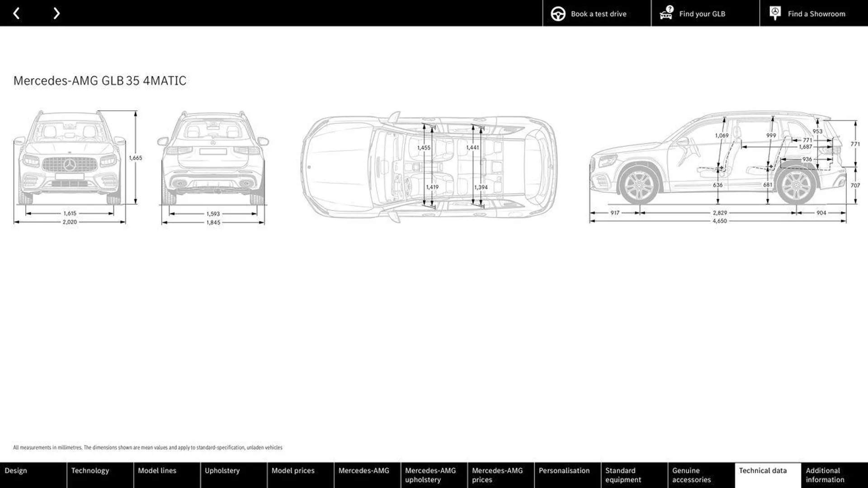
Task: Select the Mercedes-AMG prices tab
Action: [501, 475]
